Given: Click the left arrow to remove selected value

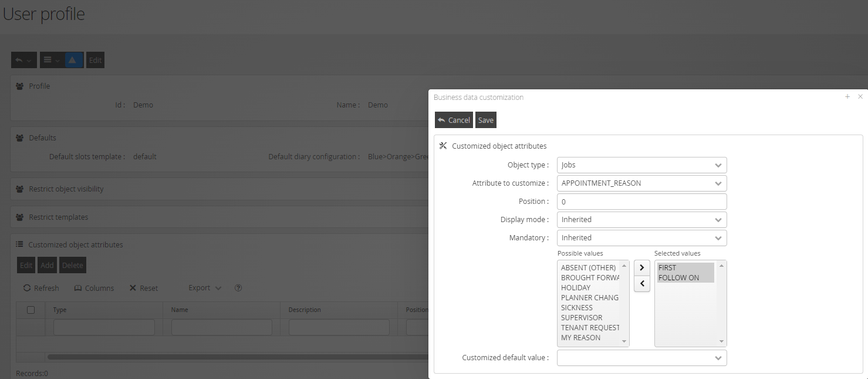Looking at the screenshot, I should [x=642, y=284].
